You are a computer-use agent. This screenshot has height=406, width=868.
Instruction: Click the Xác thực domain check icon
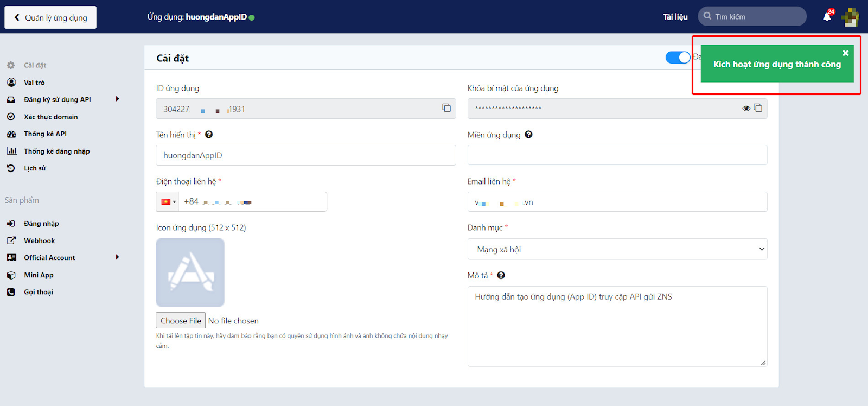click(11, 117)
